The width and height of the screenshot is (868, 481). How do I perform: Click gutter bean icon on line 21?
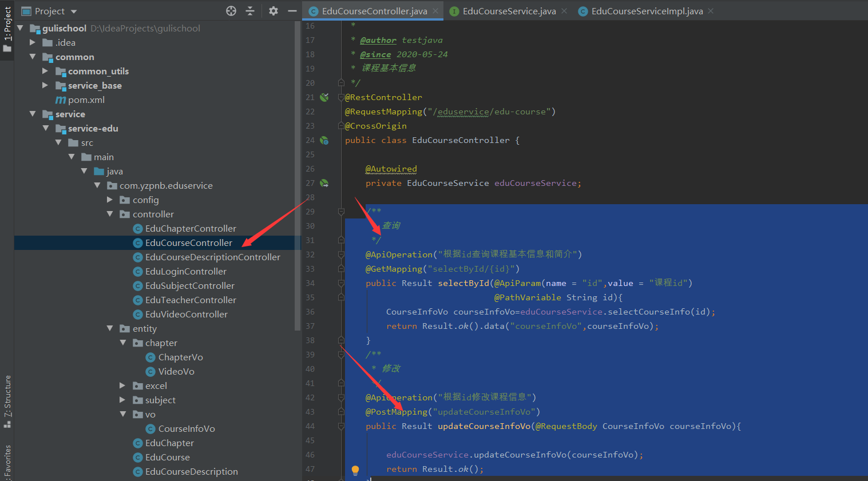324,97
